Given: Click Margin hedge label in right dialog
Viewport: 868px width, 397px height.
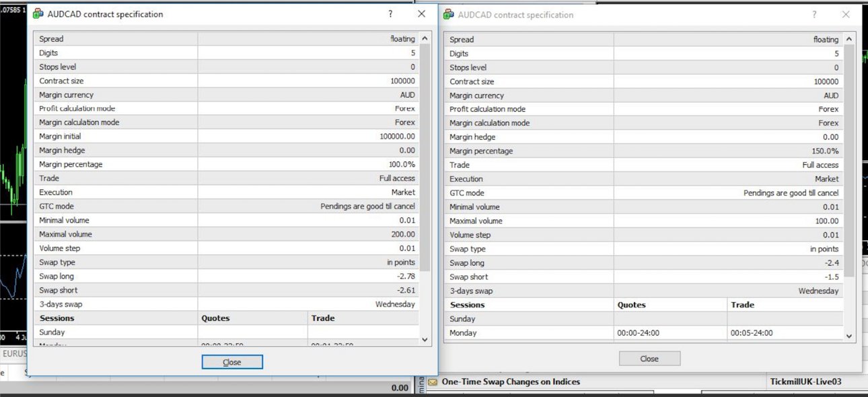Looking at the screenshot, I should click(x=472, y=137).
